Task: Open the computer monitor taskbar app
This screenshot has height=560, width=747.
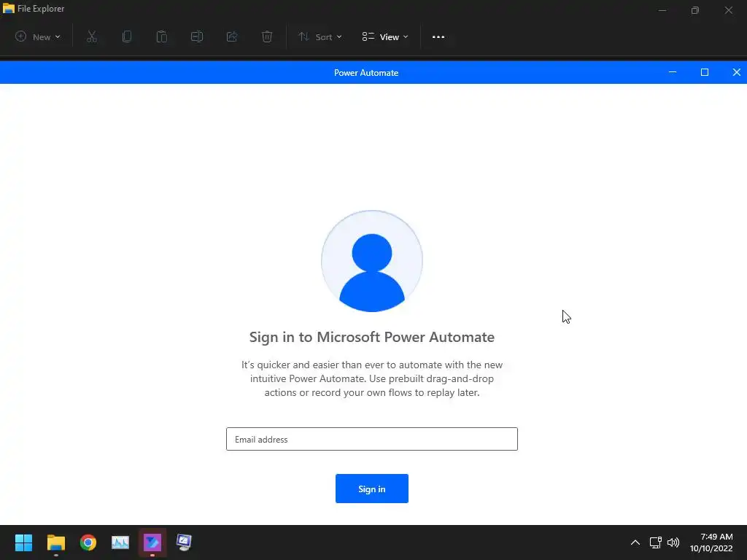Action: click(185, 542)
